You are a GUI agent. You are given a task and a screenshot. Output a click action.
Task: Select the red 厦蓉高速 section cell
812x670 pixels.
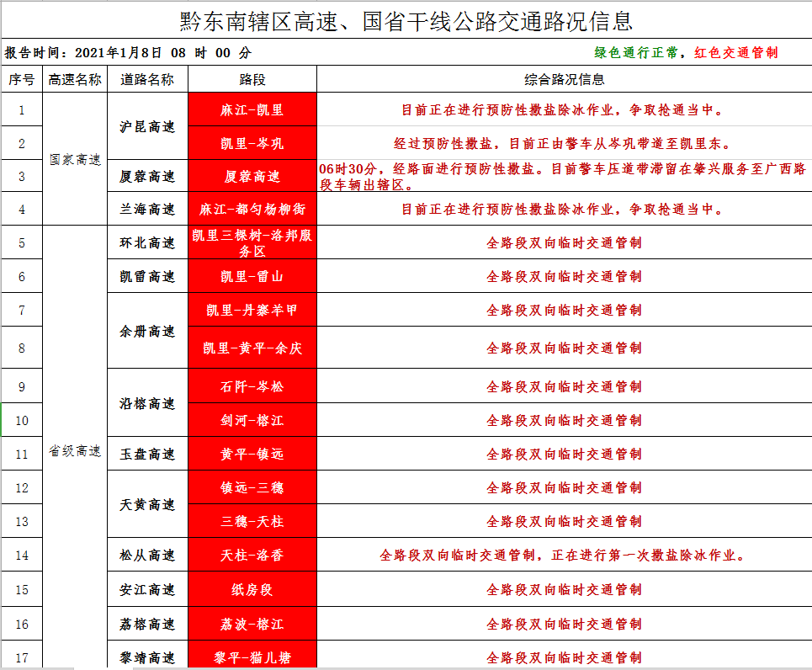(252, 176)
